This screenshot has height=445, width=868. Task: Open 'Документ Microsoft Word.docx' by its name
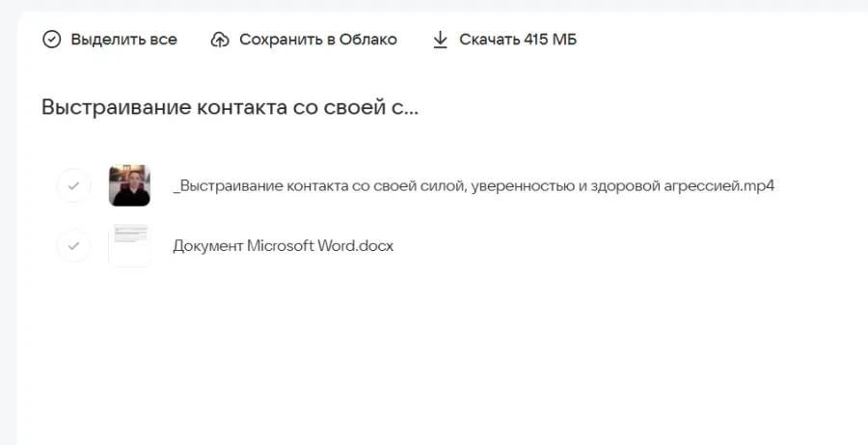point(283,246)
